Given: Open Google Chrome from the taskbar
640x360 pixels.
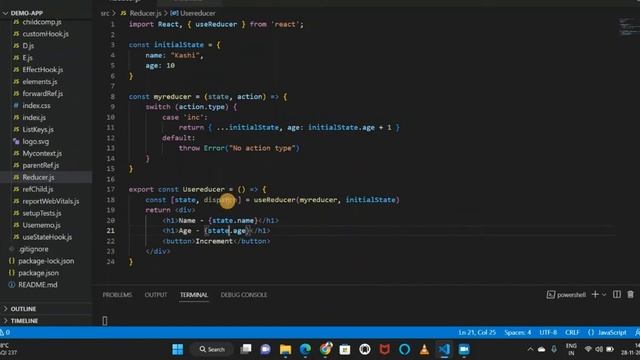Looking at the screenshot, I should click(325, 349).
